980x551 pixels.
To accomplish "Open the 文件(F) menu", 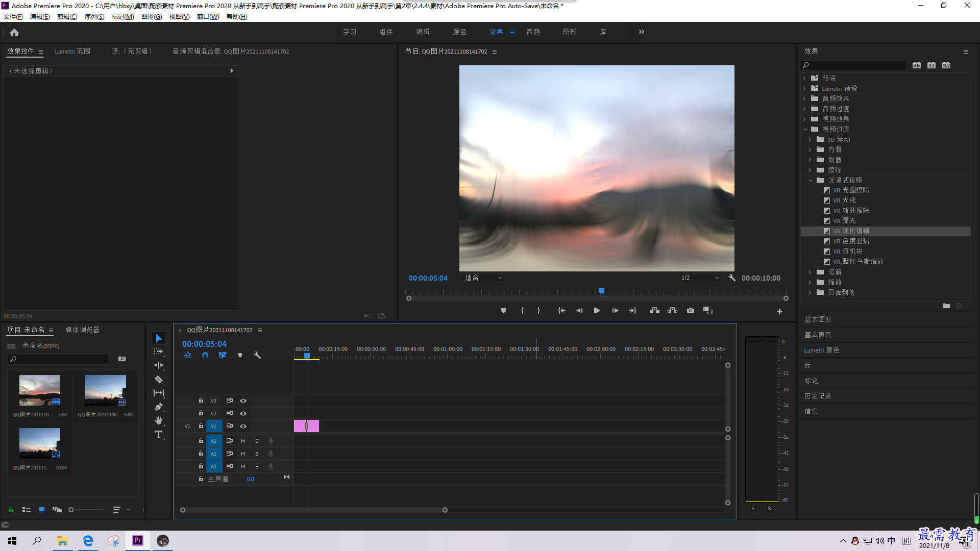I will [13, 17].
